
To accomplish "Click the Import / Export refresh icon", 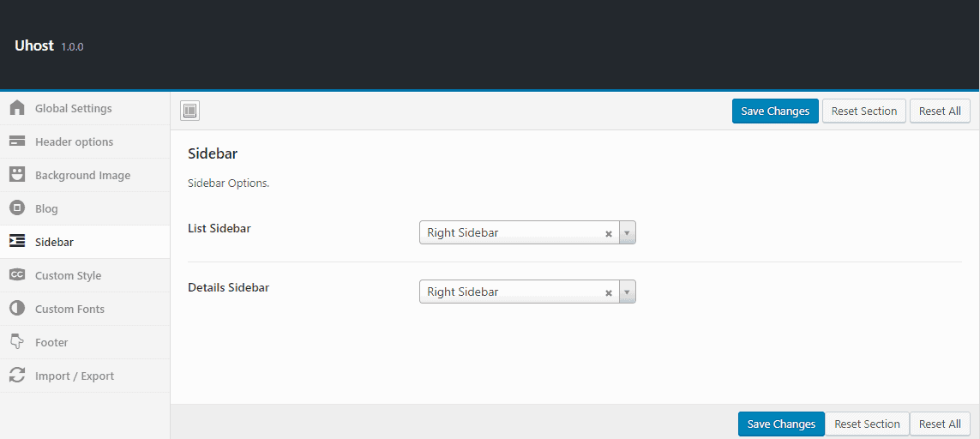I will tap(17, 376).
